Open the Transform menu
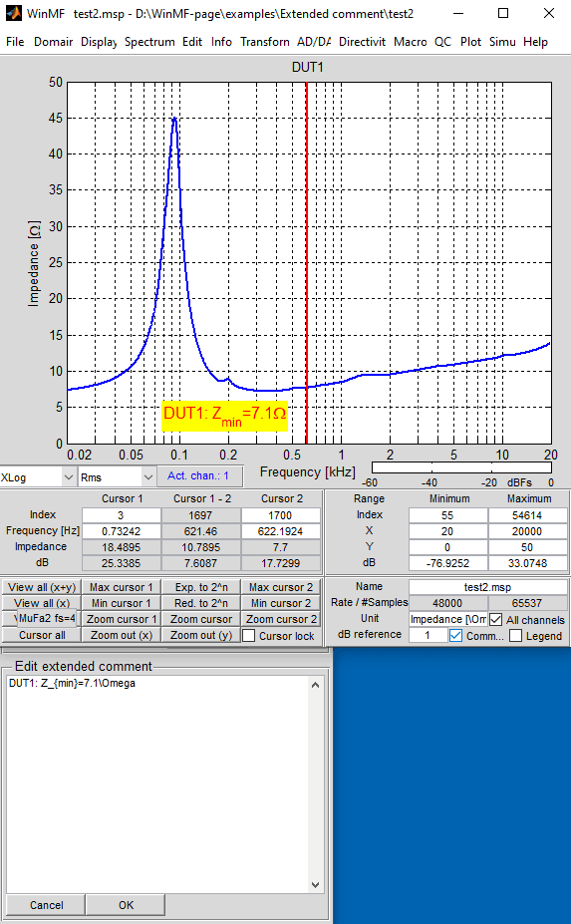The image size is (571, 924). 265,42
